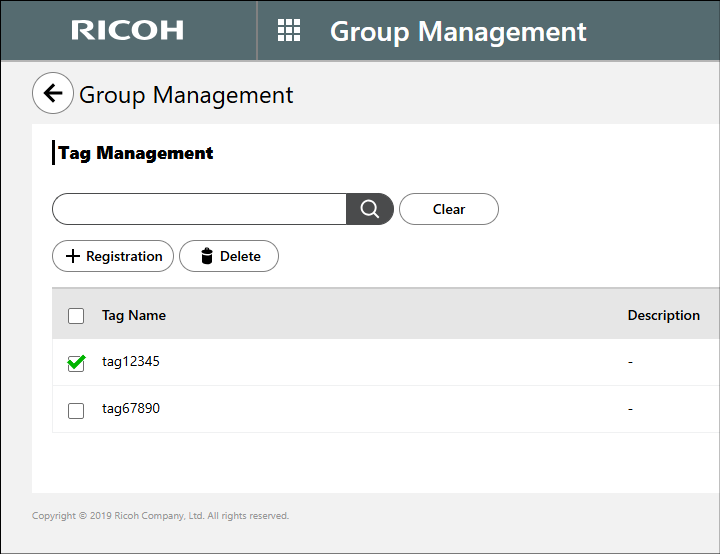Click the description cell of tag12345
The image size is (720, 554).
pos(630,362)
